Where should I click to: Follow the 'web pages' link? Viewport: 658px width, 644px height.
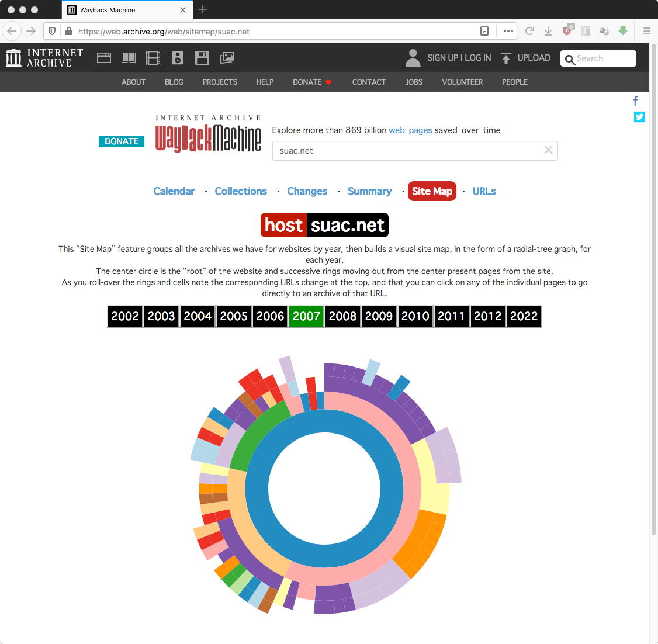(410, 130)
